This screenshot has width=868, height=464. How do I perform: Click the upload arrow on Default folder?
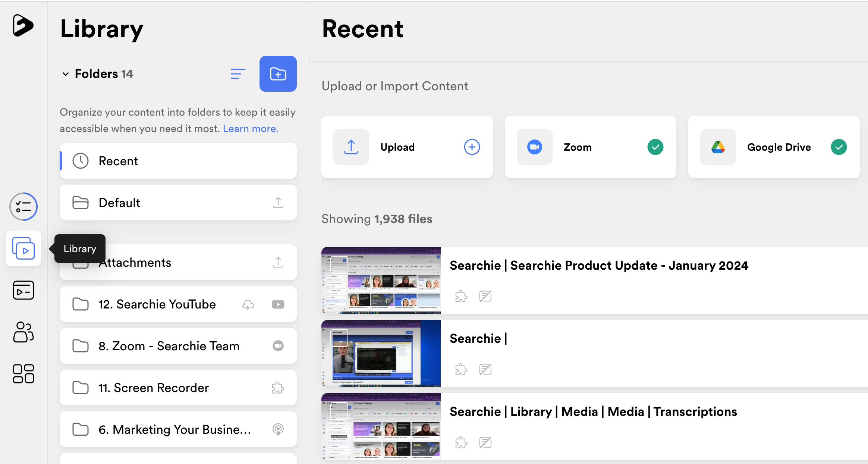coord(278,203)
